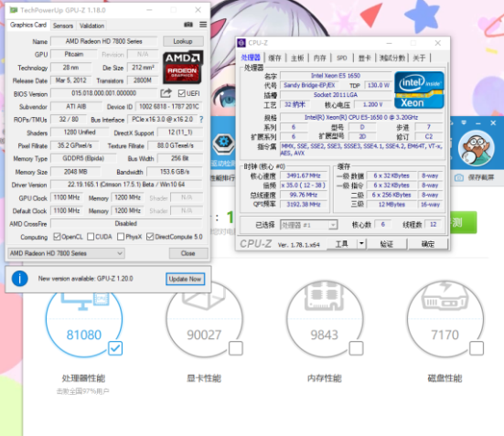The width and height of the screenshot is (504, 436).
Task: Click the dropdown arrow icon in blue header
Action: coord(464,122)
